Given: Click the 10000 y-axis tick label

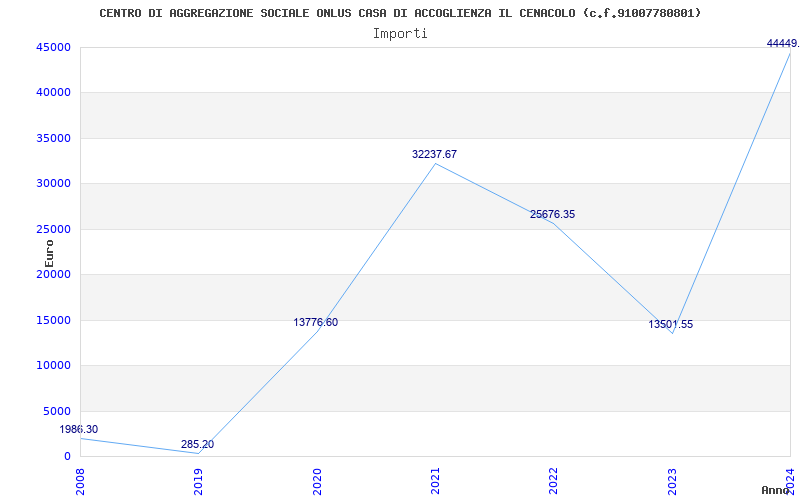Looking at the screenshot, I should click(54, 366).
